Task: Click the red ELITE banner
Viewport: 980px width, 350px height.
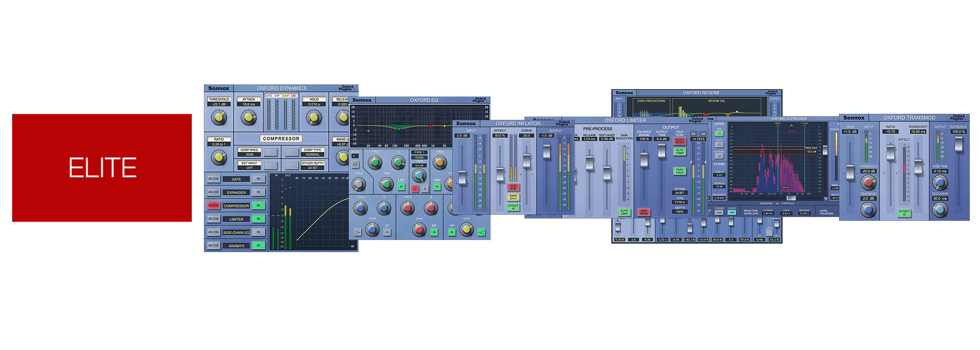Action: click(102, 168)
